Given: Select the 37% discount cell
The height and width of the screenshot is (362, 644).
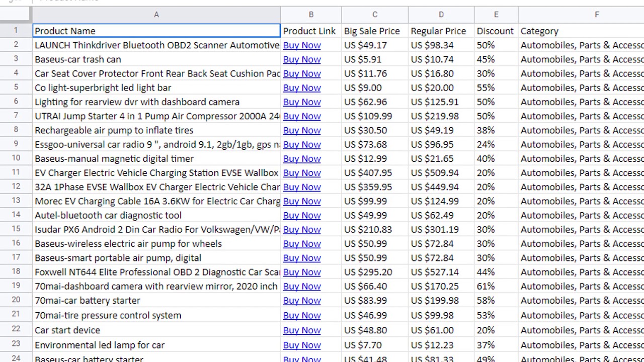Looking at the screenshot, I should point(496,345).
